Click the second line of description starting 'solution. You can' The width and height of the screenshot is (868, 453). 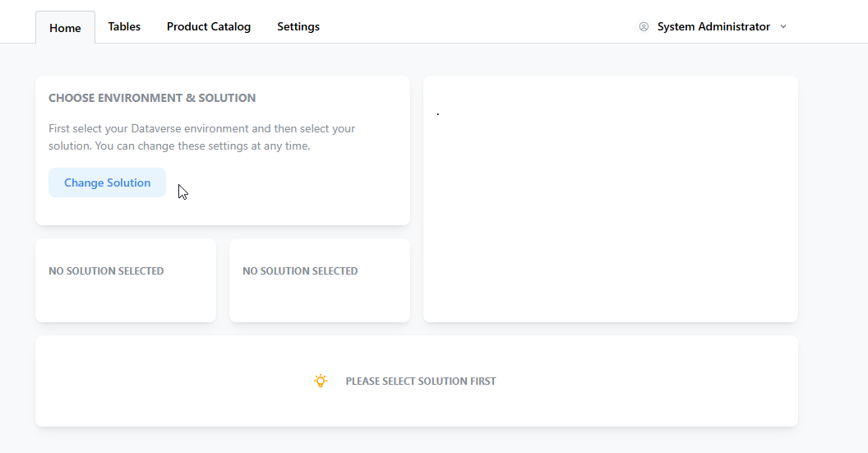point(179,146)
